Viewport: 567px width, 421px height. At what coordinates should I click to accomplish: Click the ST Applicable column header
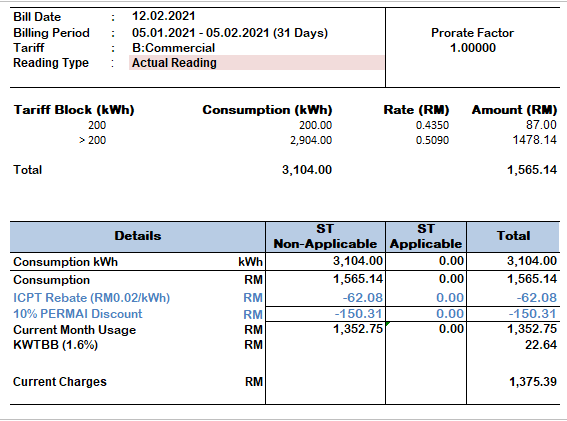[x=426, y=237]
